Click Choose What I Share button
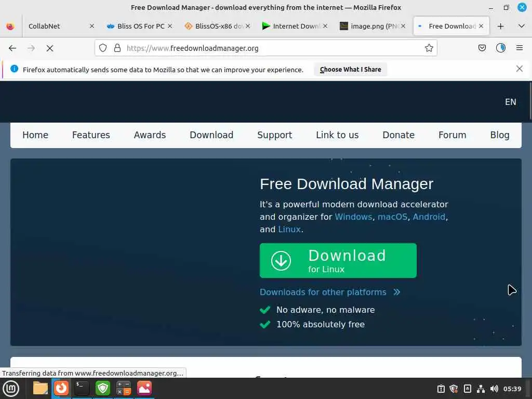Viewport: 532px width, 399px height. (x=351, y=69)
